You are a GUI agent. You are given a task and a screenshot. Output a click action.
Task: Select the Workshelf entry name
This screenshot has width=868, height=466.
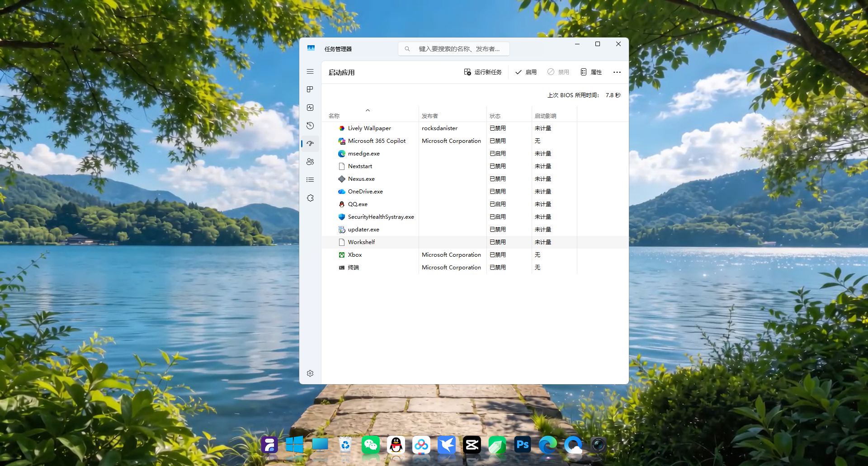[361, 242]
